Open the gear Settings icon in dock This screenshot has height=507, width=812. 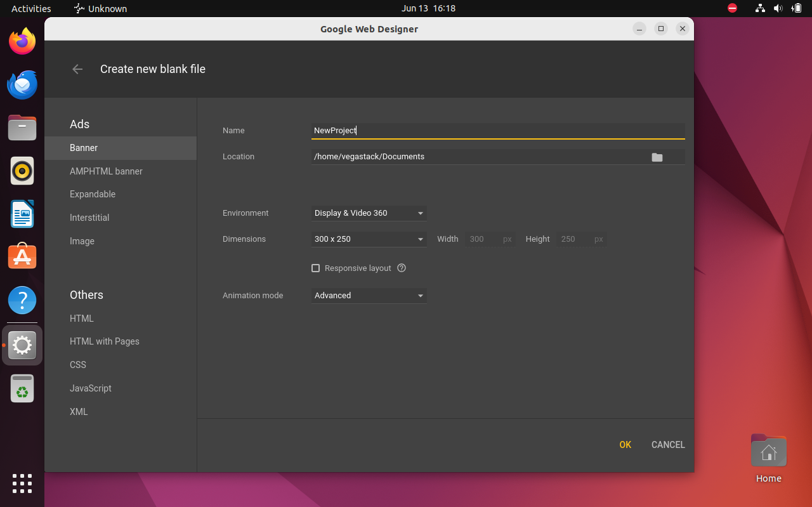(22, 345)
